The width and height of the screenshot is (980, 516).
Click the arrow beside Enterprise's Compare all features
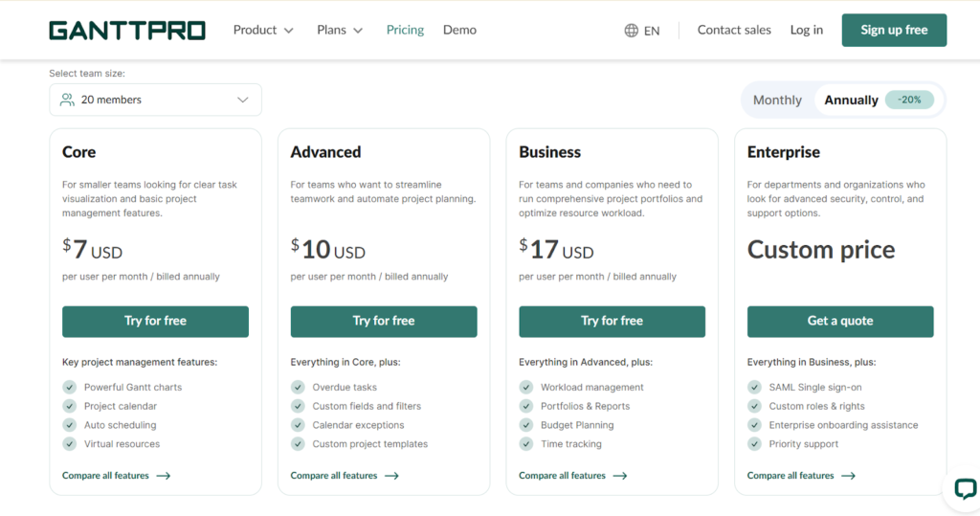tap(848, 476)
